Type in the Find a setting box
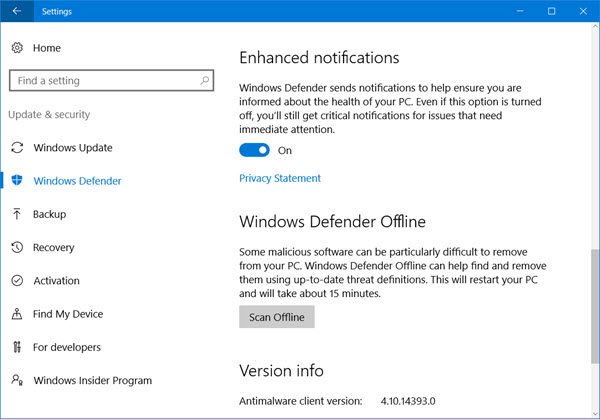The image size is (600, 419). coord(100,81)
